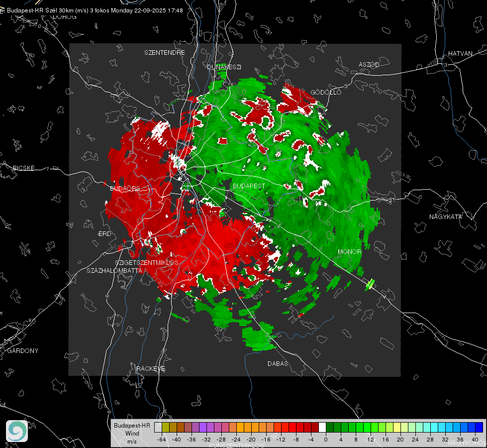This screenshot has width=487, height=448.
Task: Click the HATVAN city label
Action: [x=460, y=53]
